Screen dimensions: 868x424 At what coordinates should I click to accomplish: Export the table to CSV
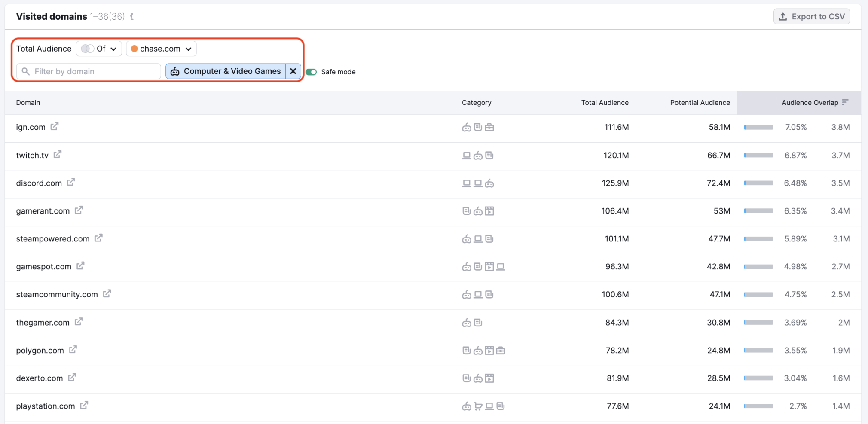(x=812, y=16)
